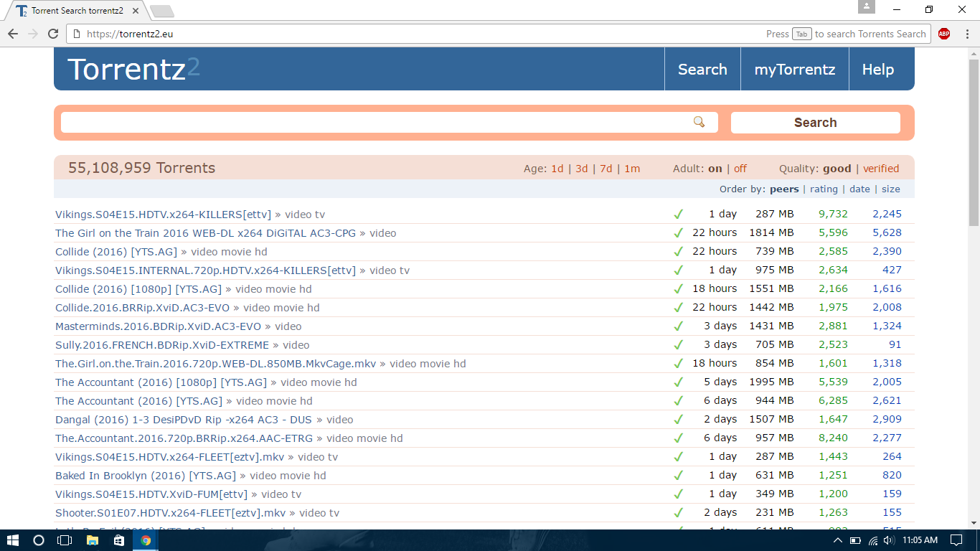The height and width of the screenshot is (551, 980).
Task: Open Collide.2016.BRRip.XviD.AC3-EVO torrent
Action: point(142,308)
